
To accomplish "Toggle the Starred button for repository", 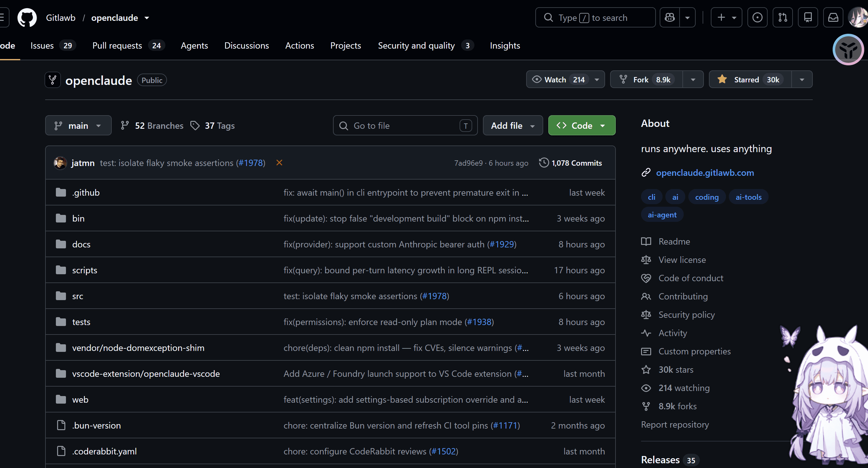I will tap(750, 80).
